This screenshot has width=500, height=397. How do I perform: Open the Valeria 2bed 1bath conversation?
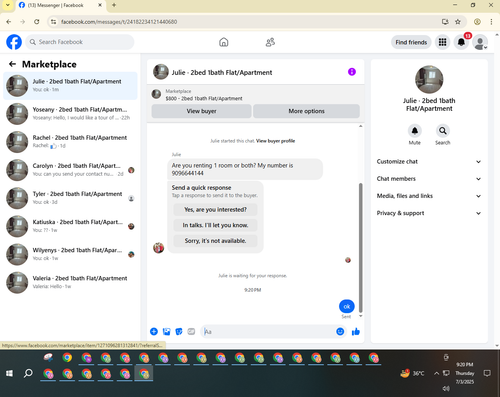(70, 282)
